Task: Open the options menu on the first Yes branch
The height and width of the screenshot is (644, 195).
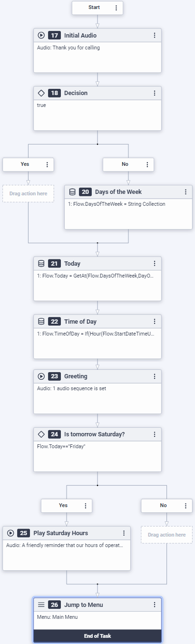Action: (x=47, y=164)
